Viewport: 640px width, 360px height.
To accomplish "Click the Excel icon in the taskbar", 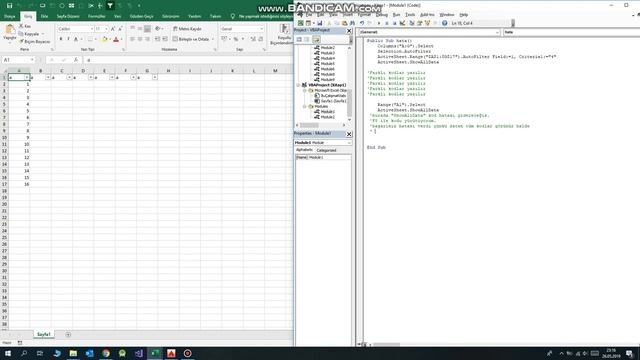I will [155, 353].
